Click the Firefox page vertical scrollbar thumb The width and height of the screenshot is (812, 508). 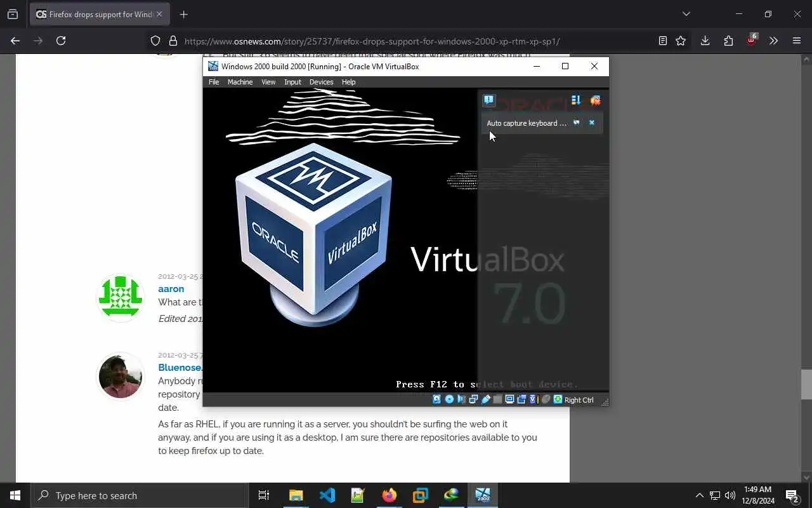(806, 385)
